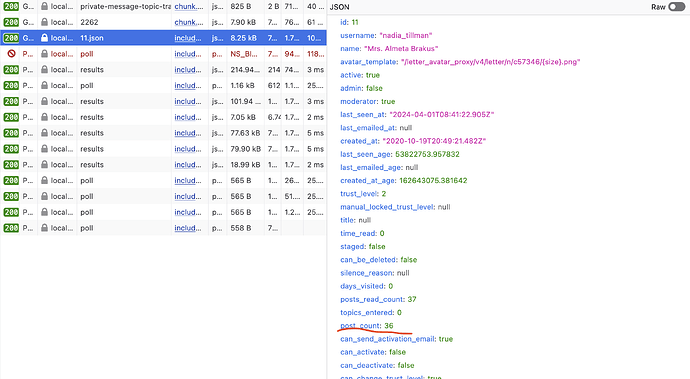Click the lock icon in the 77.63 kB results row
This screenshot has height=379, width=690.
tap(44, 133)
